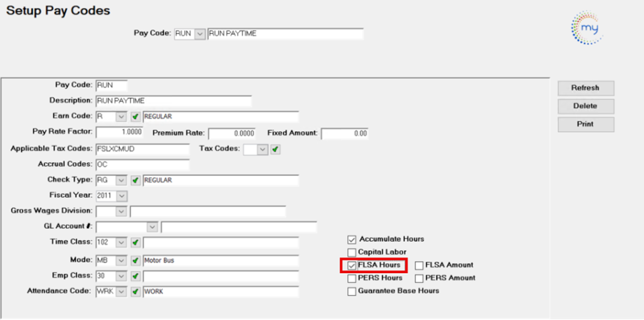
Task: Expand the Gross Wages Division dropdown
Action: 121,212
